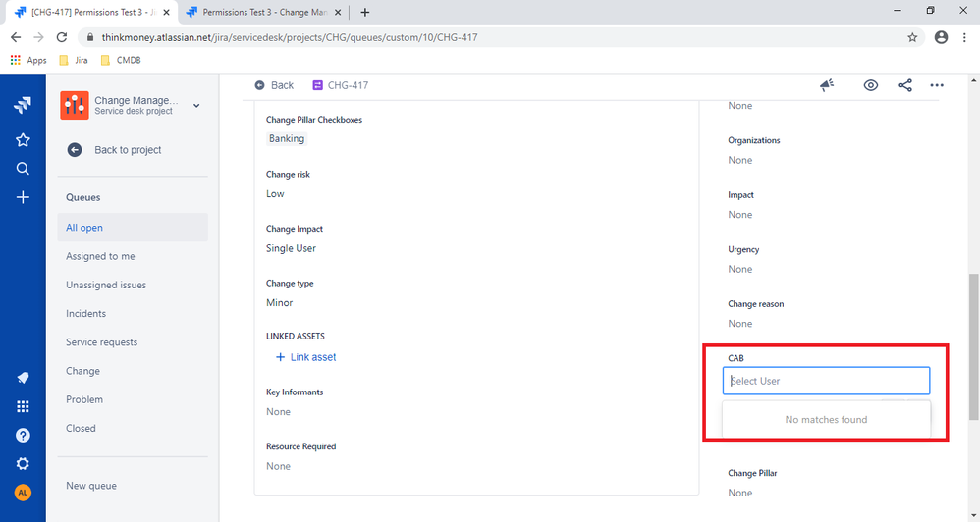Click the share issue icon

click(905, 85)
